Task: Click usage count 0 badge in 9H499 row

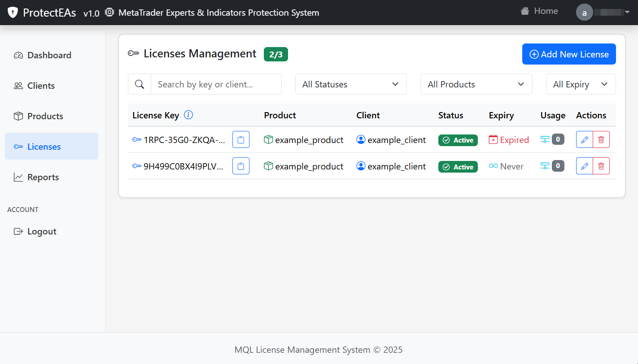Action: click(x=558, y=166)
